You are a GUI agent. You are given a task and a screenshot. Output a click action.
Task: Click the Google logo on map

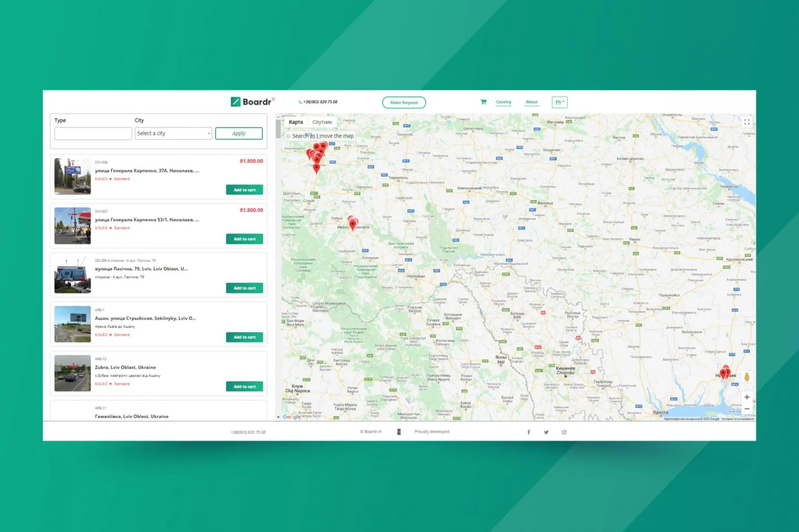point(291,417)
